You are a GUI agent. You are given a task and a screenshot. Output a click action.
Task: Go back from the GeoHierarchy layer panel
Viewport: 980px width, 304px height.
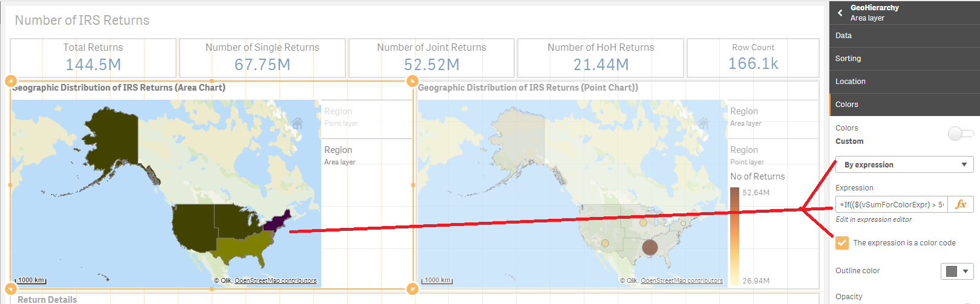(x=840, y=13)
